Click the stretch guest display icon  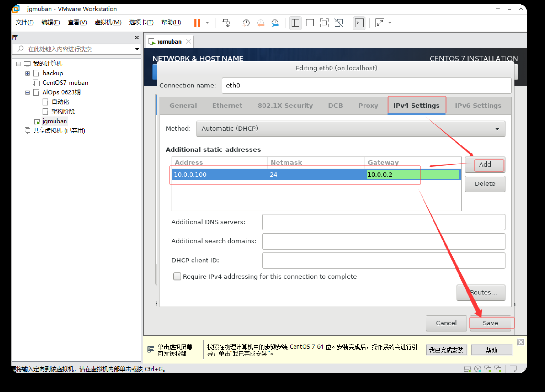[380, 23]
